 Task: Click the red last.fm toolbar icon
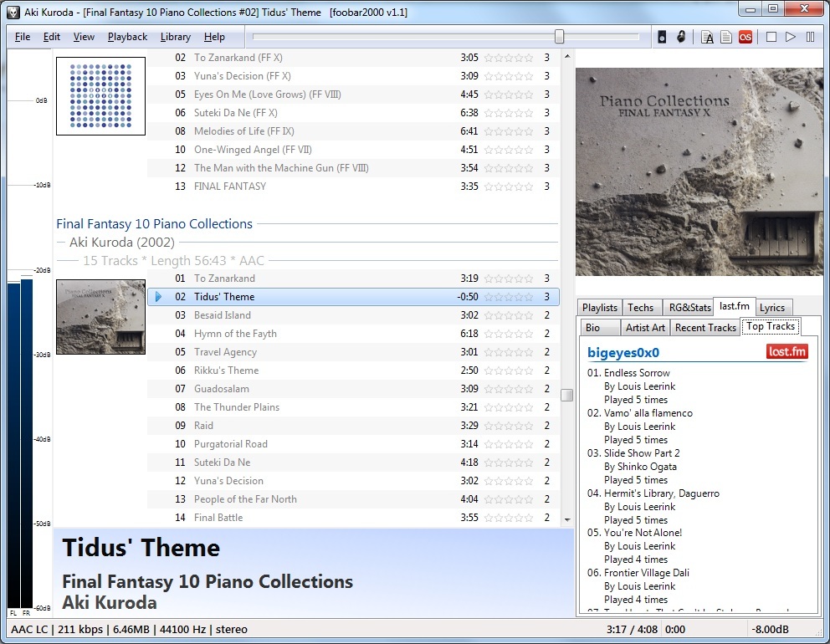tap(745, 37)
